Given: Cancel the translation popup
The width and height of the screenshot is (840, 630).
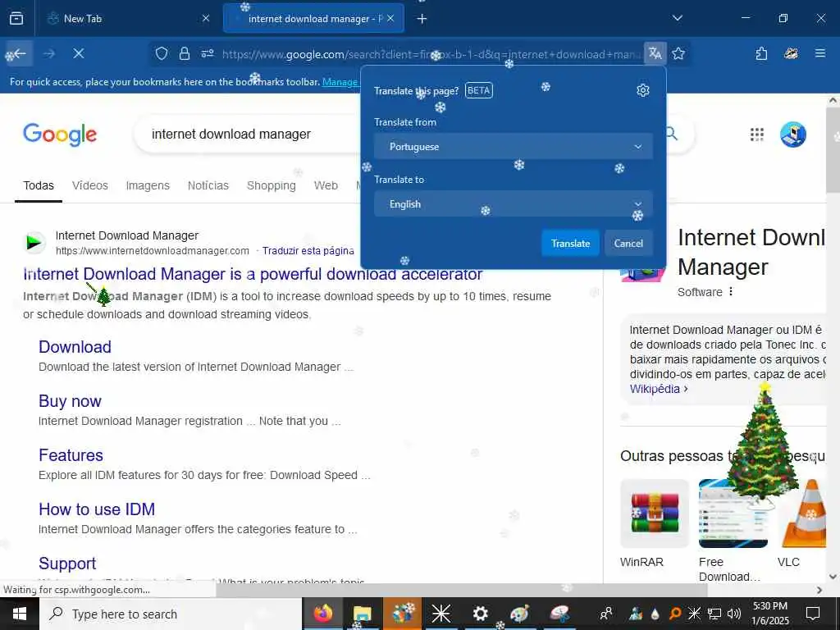Looking at the screenshot, I should tap(628, 243).
